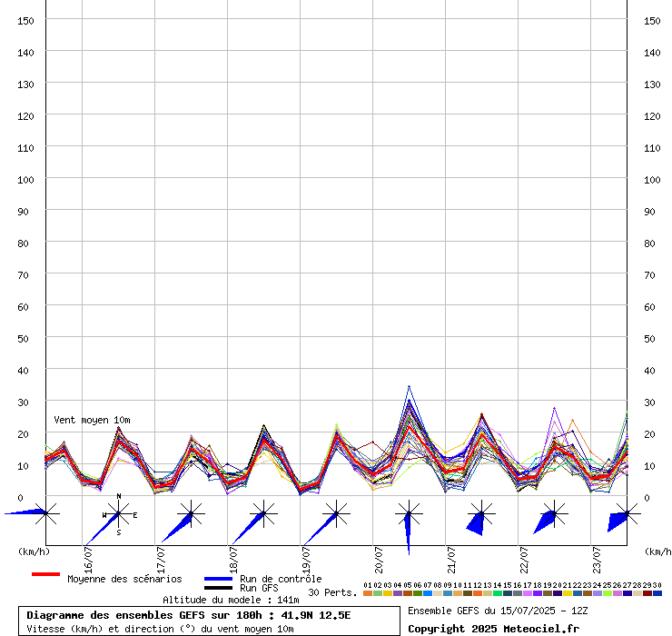Select perturbation 17 pink-violet swatch
This screenshot has width=672, height=636.
(528, 593)
